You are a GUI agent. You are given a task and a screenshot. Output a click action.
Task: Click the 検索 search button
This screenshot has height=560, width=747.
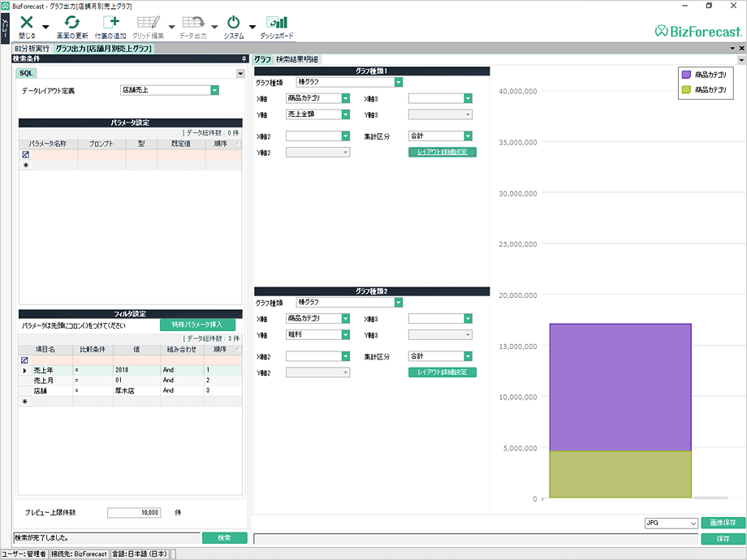pos(224,537)
